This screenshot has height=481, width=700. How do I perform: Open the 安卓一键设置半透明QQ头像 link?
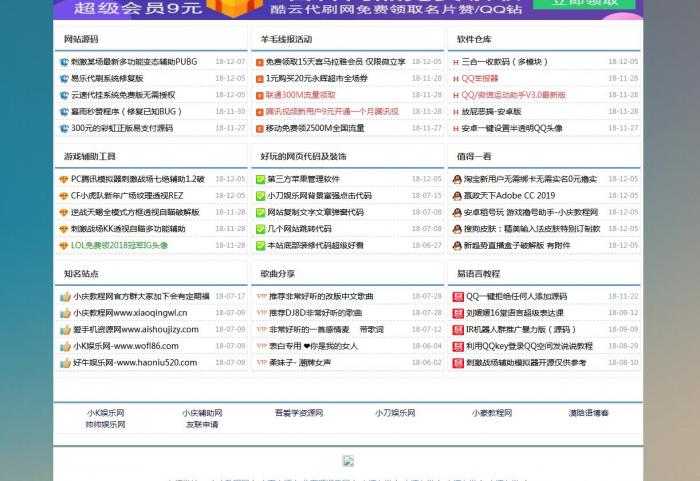pyautogui.click(x=511, y=128)
